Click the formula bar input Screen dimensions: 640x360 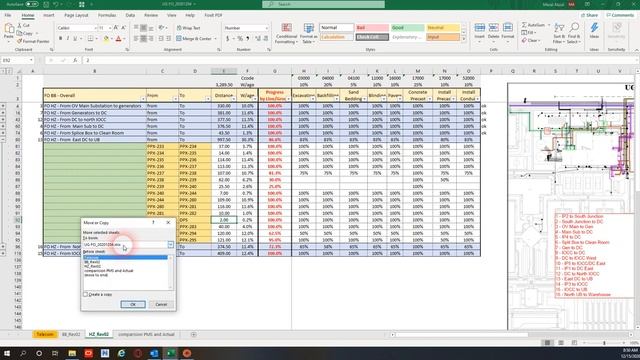pyautogui.click(x=359, y=60)
